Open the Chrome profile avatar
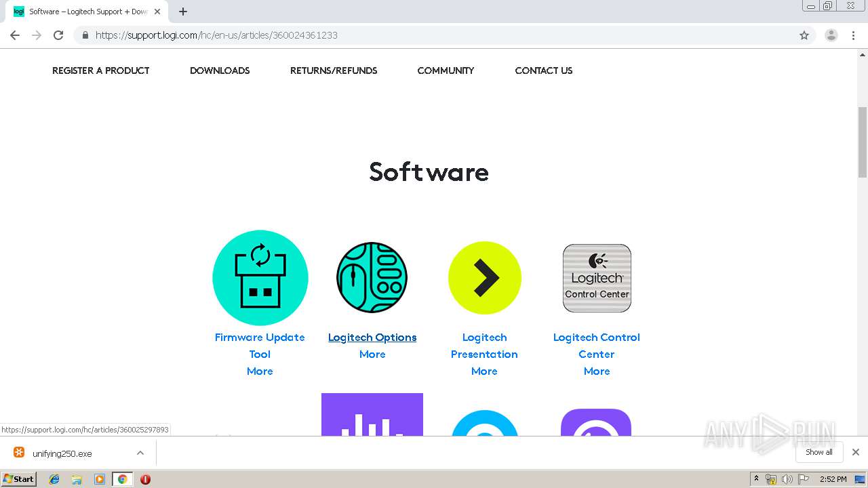This screenshot has width=868, height=488. point(831,35)
